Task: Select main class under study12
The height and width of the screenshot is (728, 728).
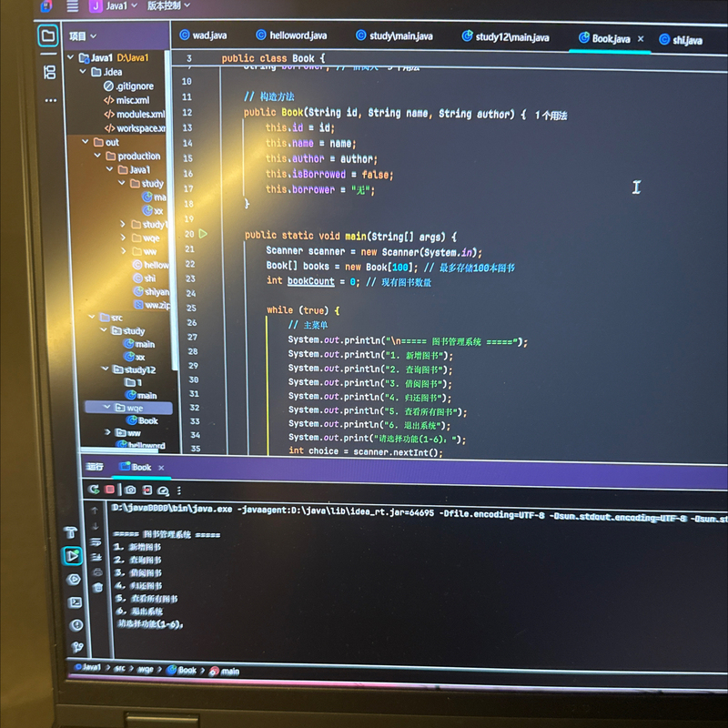Action: pos(141,395)
